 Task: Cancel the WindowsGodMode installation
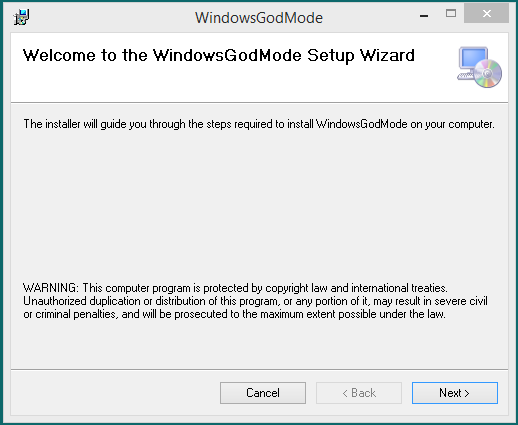point(263,393)
